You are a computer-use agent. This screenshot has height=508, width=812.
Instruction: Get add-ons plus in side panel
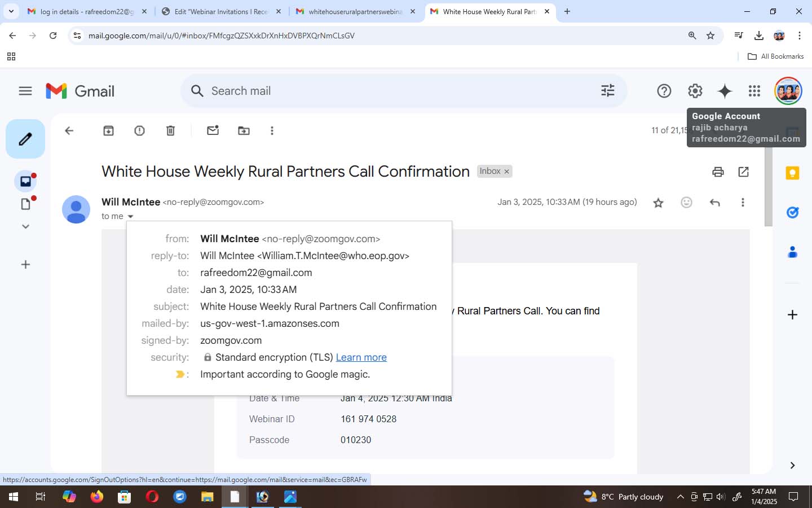pyautogui.click(x=792, y=314)
